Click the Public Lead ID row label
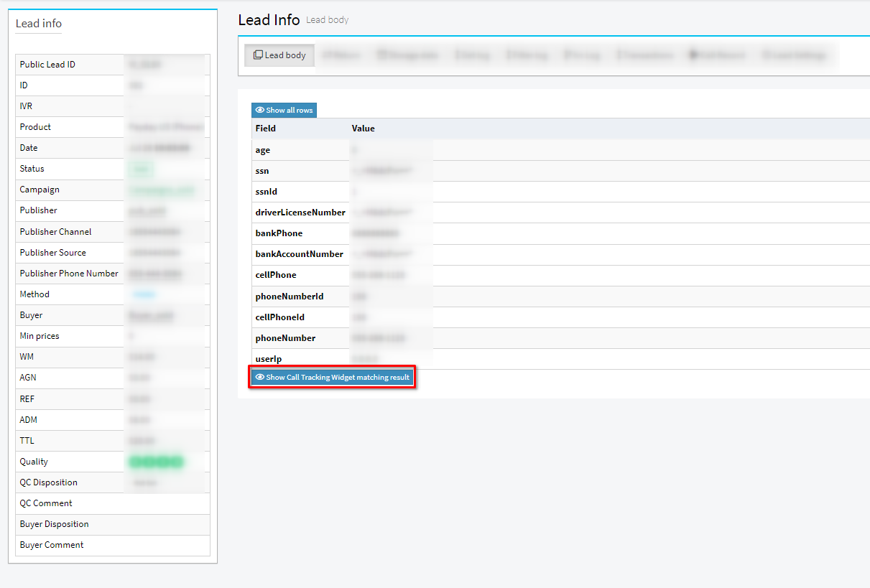The width and height of the screenshot is (870, 588). click(x=47, y=65)
